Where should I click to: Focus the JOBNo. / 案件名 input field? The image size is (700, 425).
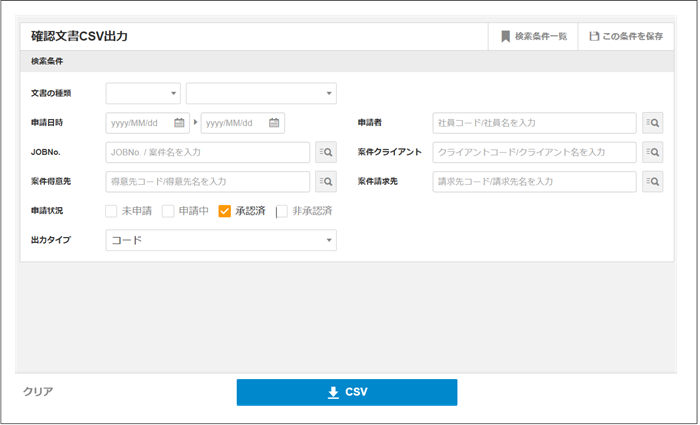[207, 152]
